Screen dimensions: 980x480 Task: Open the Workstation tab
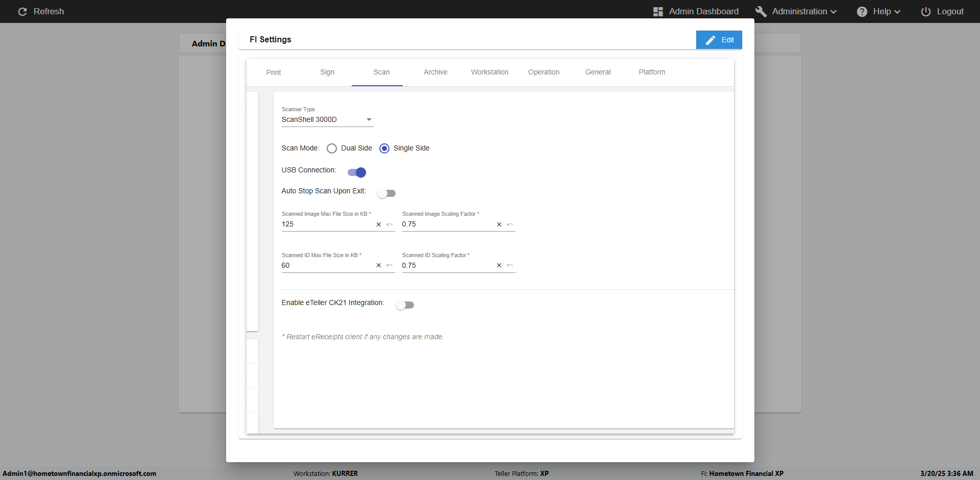(x=489, y=72)
